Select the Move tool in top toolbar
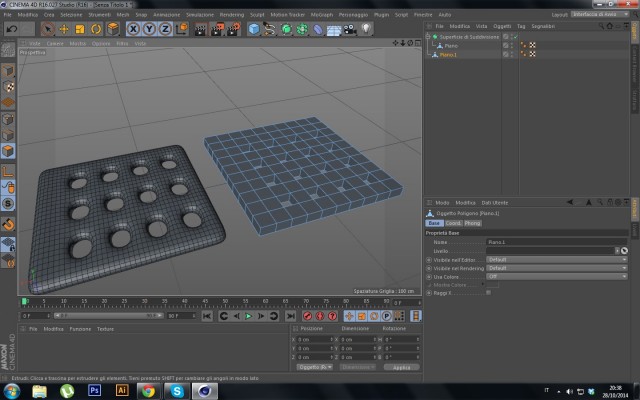Image resolution: width=640 pixels, height=400 pixels. click(64, 29)
